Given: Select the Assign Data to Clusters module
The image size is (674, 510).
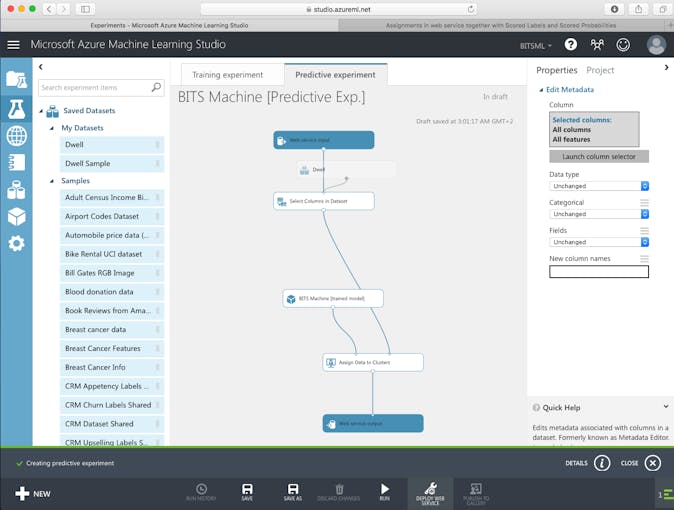Looking at the screenshot, I should pyautogui.click(x=373, y=363).
